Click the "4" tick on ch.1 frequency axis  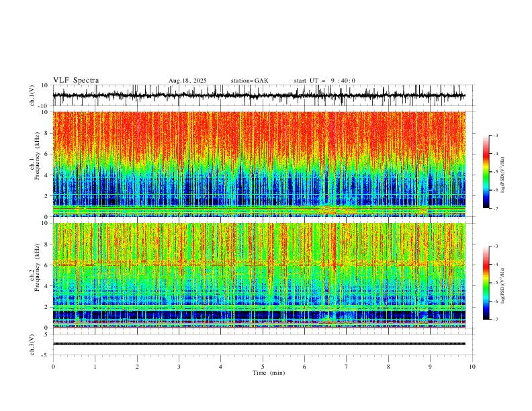[46, 175]
